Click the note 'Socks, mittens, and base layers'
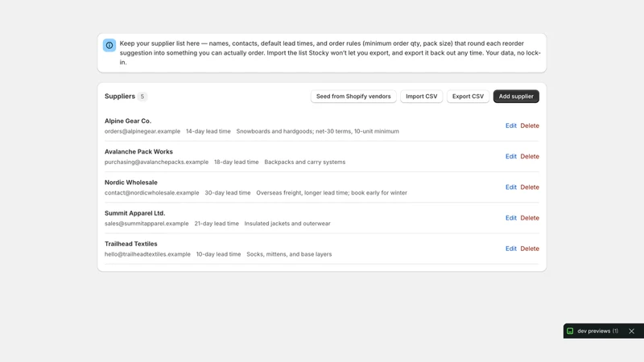Viewport: 644px width, 362px height. click(x=289, y=254)
